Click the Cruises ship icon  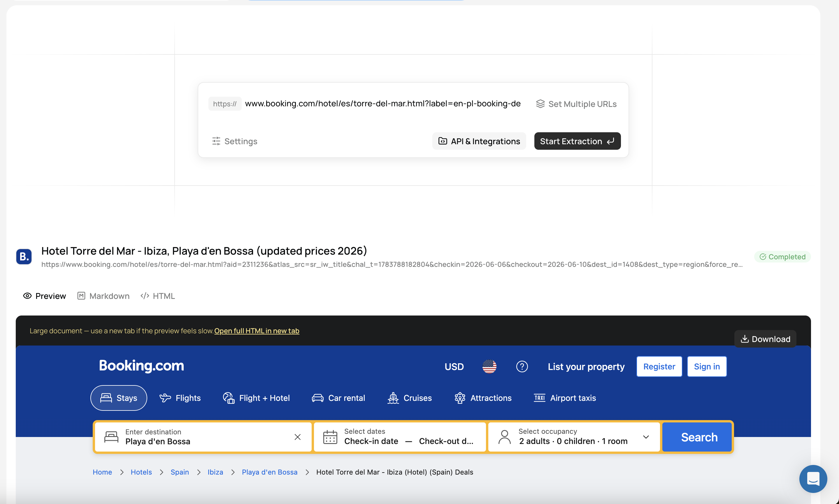[393, 398]
